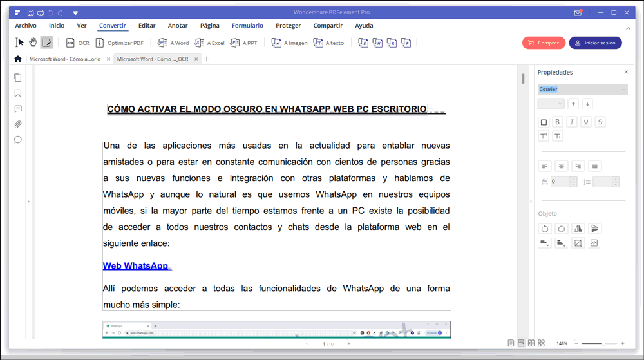Screen dimensions: 644x360
Task: Open the Compartir tab
Action: click(328, 26)
